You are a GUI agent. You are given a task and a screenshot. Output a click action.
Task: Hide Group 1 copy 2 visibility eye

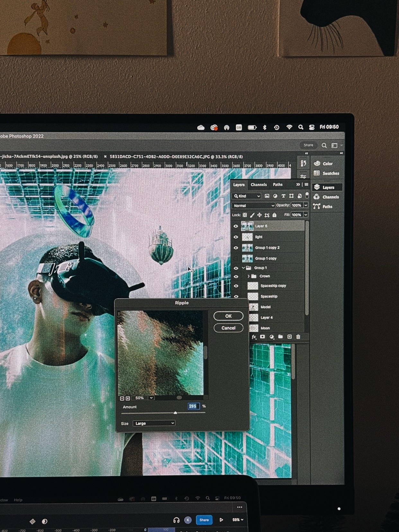pos(236,248)
